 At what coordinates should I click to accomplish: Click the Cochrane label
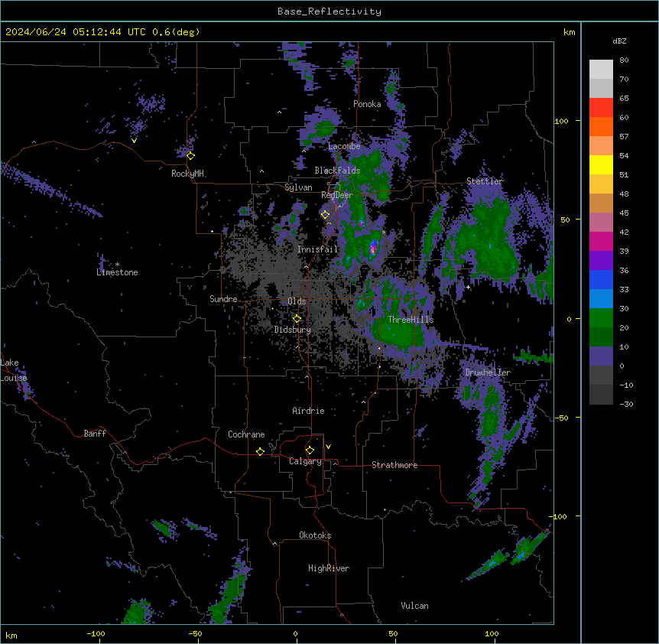(x=246, y=434)
